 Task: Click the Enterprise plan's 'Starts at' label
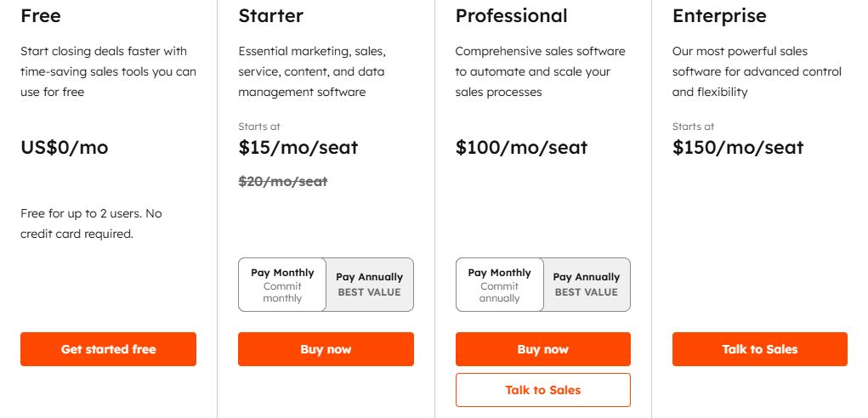pos(693,127)
